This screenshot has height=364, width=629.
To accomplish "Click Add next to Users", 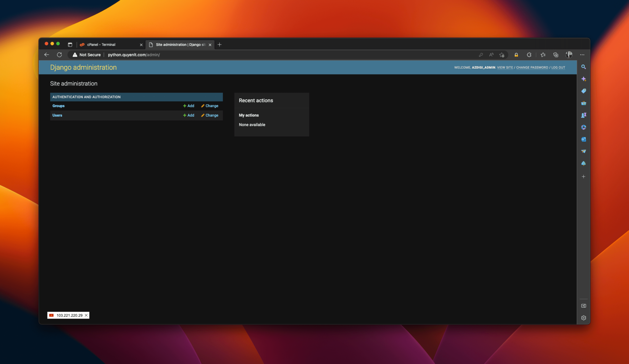I will pyautogui.click(x=188, y=115).
